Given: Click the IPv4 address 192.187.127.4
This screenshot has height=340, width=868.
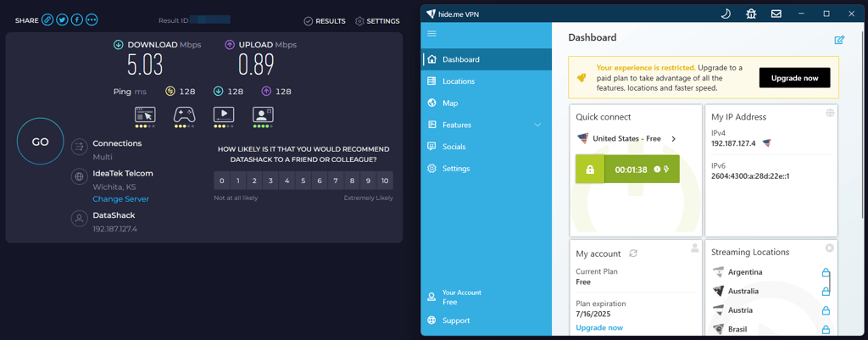Looking at the screenshot, I should (x=733, y=143).
